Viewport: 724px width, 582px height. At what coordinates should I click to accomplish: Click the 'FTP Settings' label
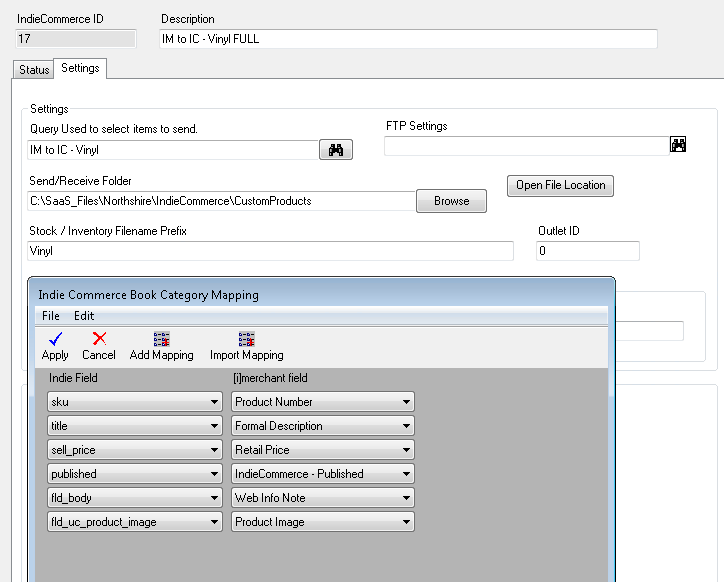click(416, 126)
